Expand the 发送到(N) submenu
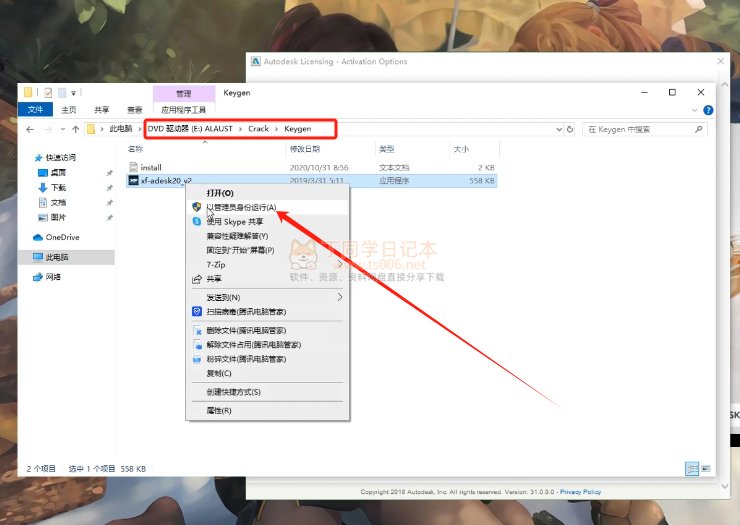This screenshot has height=525, width=740. click(x=267, y=297)
